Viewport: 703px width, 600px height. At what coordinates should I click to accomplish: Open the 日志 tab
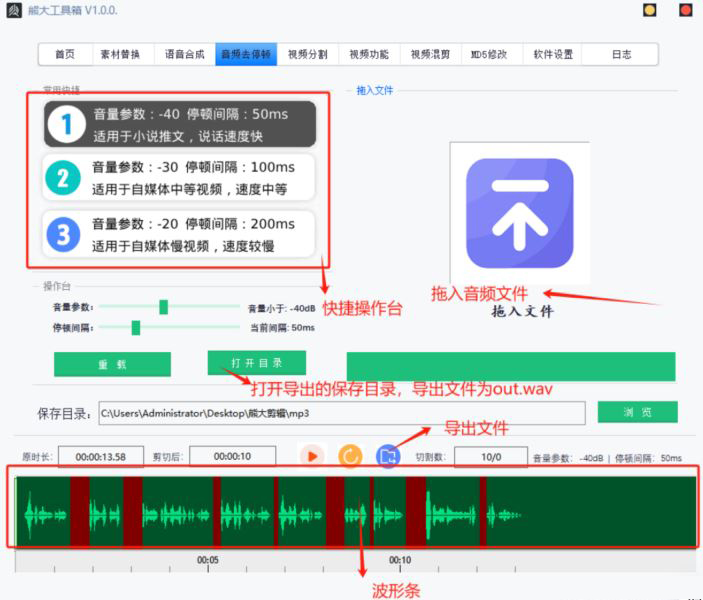pyautogui.click(x=620, y=54)
